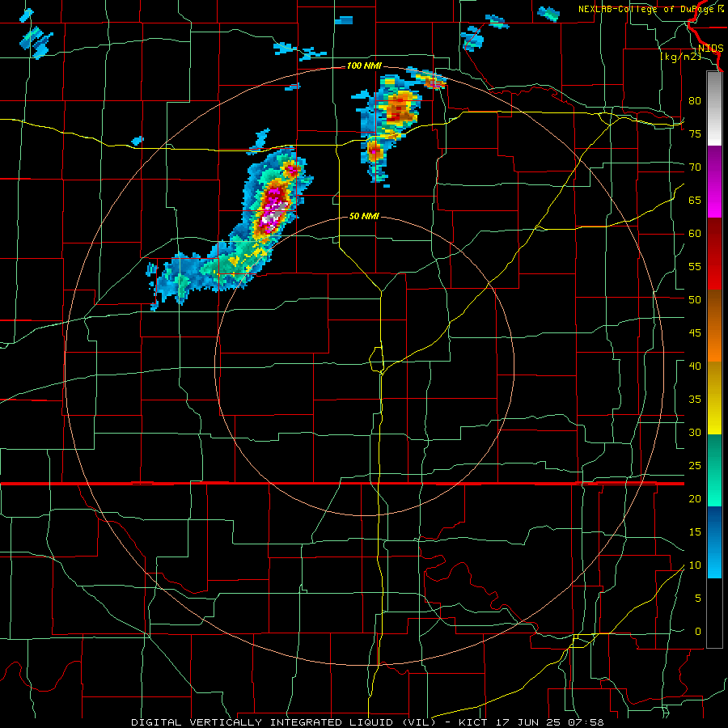Select the dark red-red segment of the color scale
Screen dimensions: 728x728
tap(714, 253)
